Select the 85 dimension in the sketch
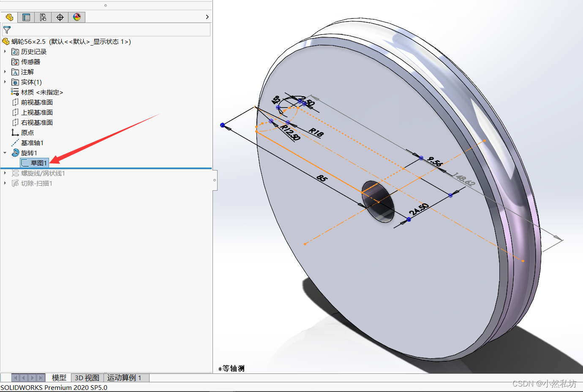The height and width of the screenshot is (392, 583). (x=322, y=178)
